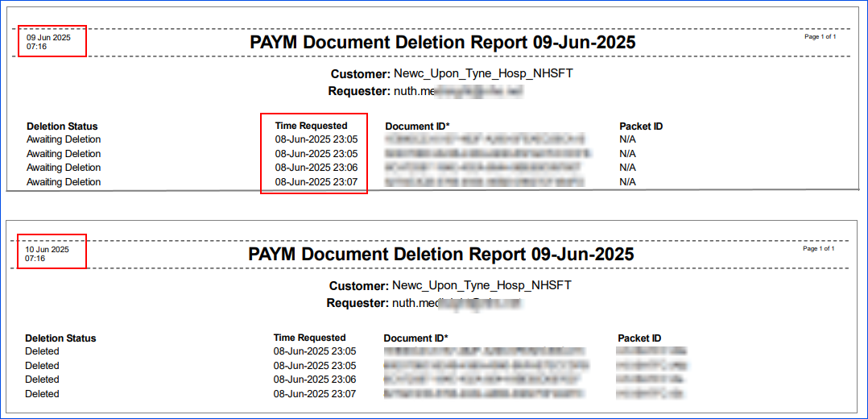Click the first N/A packet ID value
This screenshot has height=419, width=868.
point(627,139)
